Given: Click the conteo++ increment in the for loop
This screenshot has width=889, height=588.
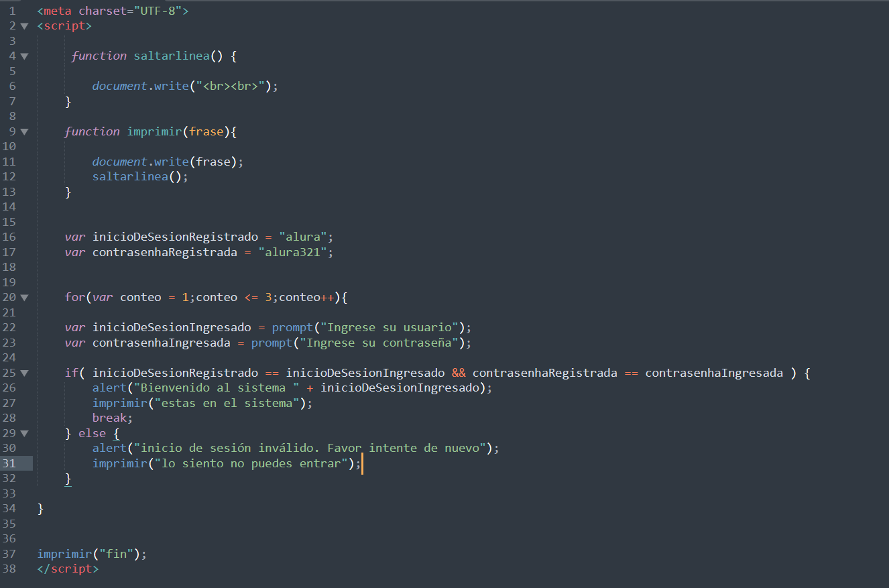Looking at the screenshot, I should pyautogui.click(x=306, y=298).
